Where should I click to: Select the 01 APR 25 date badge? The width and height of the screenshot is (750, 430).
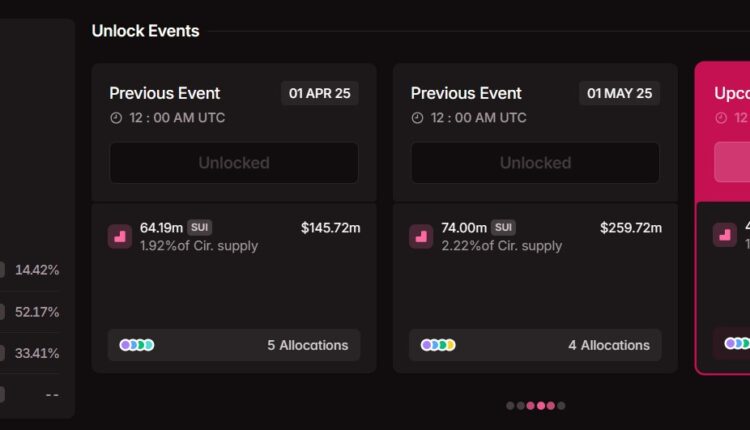(x=319, y=93)
